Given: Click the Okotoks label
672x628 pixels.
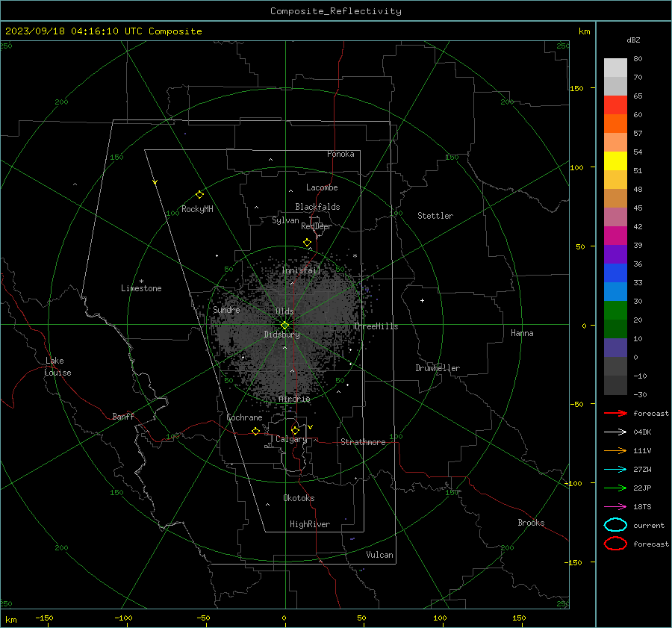Looking at the screenshot, I should point(299,498).
